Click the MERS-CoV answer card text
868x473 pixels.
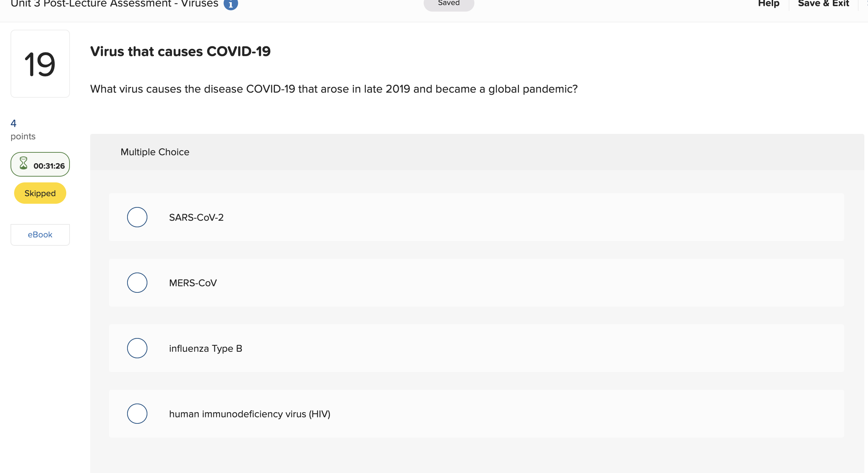tap(193, 283)
